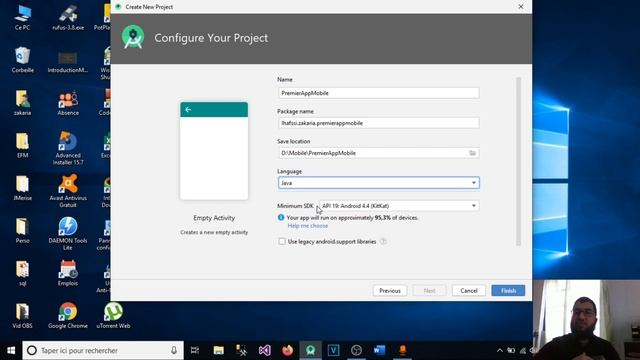Open Android Studio from the taskbar
Image resolution: width=640 pixels, height=360 pixels.
(310, 350)
